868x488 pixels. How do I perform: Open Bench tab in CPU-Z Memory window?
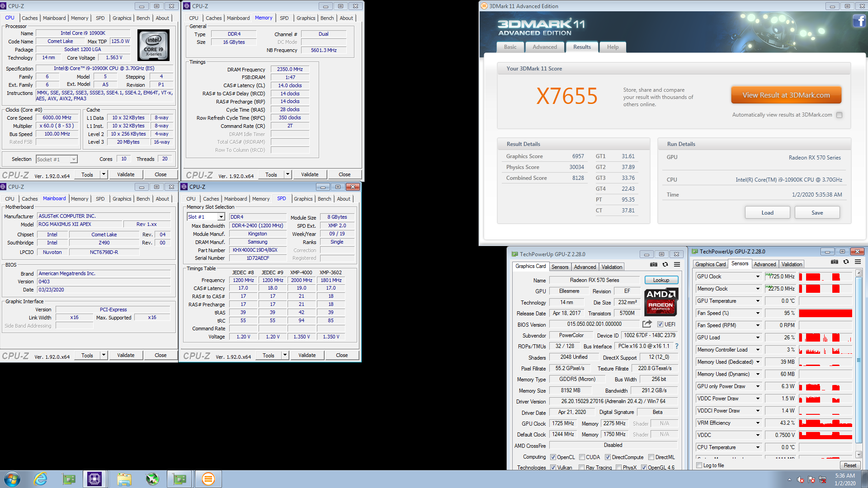coord(327,18)
